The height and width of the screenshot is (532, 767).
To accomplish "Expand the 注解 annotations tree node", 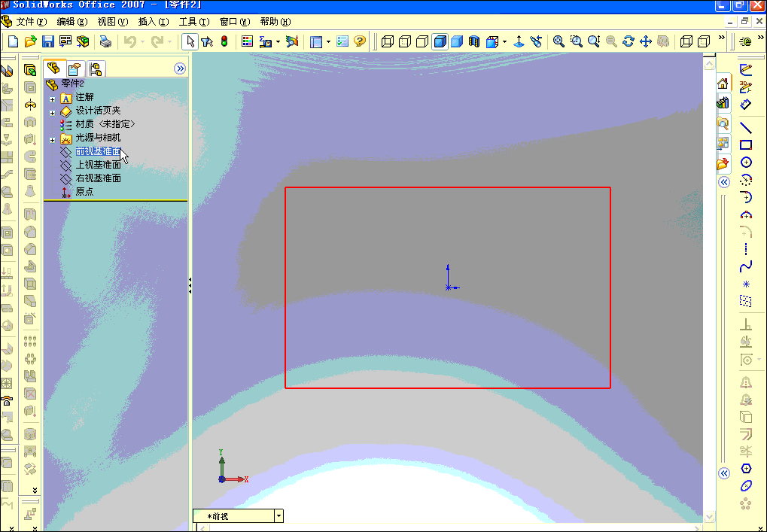I will click(53, 99).
